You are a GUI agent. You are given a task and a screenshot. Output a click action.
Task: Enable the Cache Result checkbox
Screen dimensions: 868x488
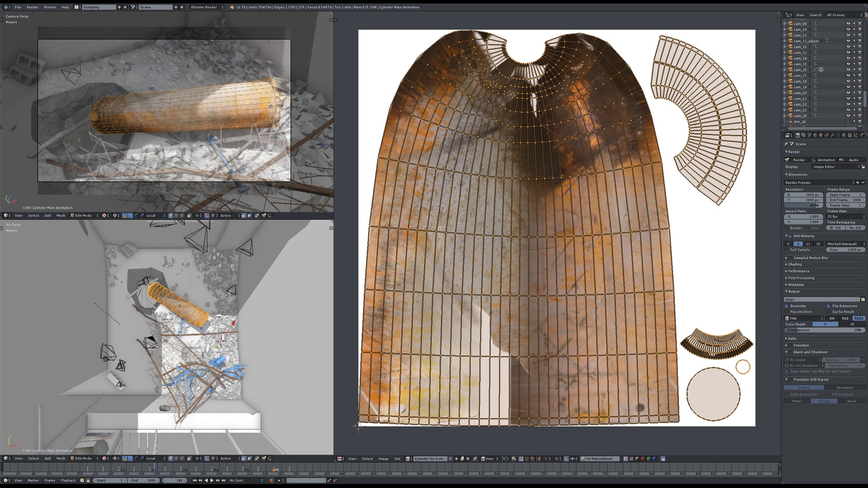pyautogui.click(x=829, y=312)
